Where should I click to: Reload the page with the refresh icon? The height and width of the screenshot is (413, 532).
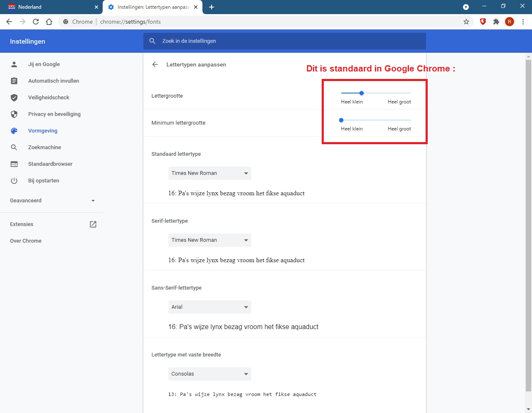point(36,22)
